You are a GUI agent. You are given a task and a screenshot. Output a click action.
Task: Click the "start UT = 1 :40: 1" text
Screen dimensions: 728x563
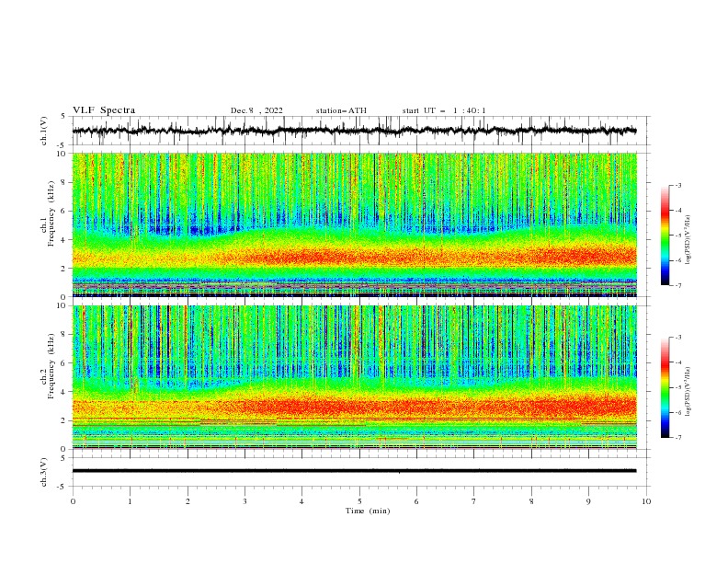point(444,110)
